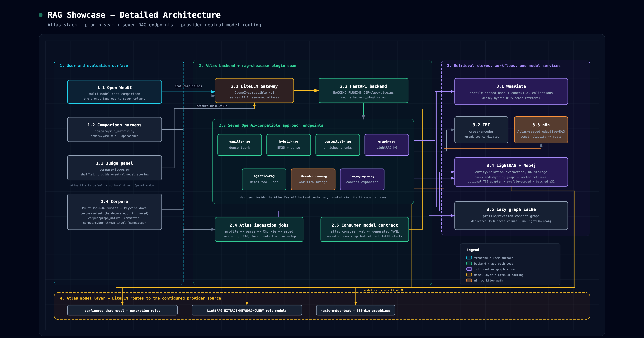Click the n8n workflow path legend swatch
The image size is (644, 338).
(x=469, y=280)
